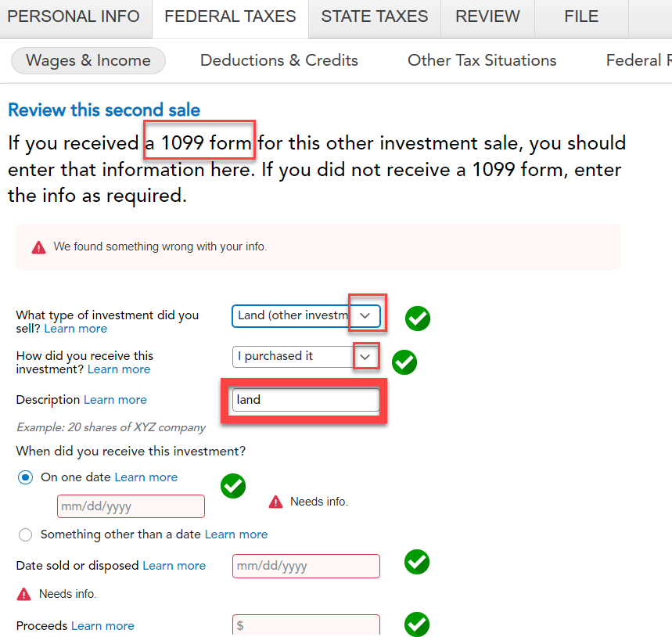Expand the investment type dropdown arrow
Viewport: 672px width, 637px height.
[x=365, y=316]
